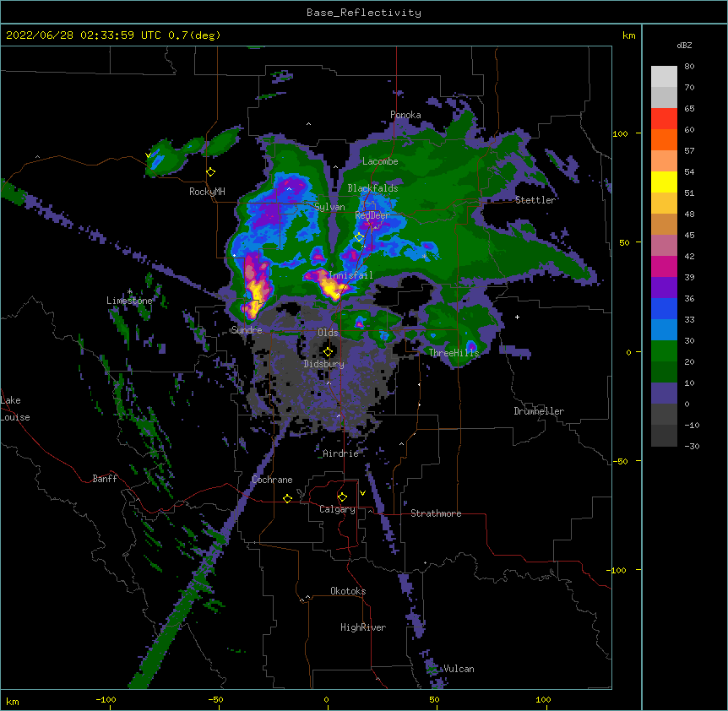This screenshot has width=728, height=711.
Task: Select the yellow diamond marker above Calgary label
Action: click(x=342, y=497)
